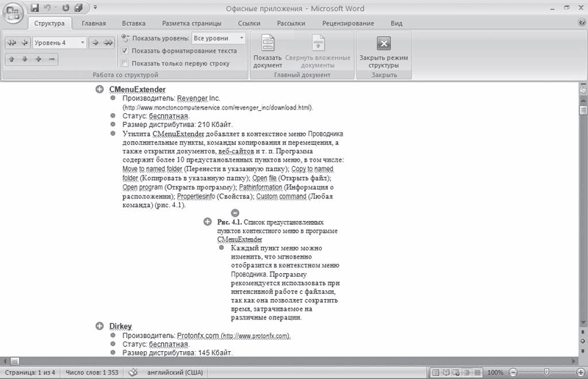Image resolution: width=588 pixels, height=379 pixels.
Task: Click the Expand plus icon in outline tools
Action: click(38, 59)
